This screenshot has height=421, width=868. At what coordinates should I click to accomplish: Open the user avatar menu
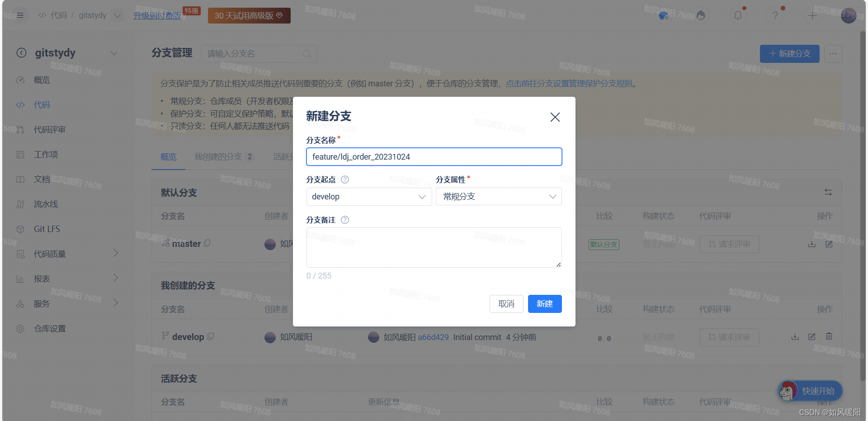849,15
